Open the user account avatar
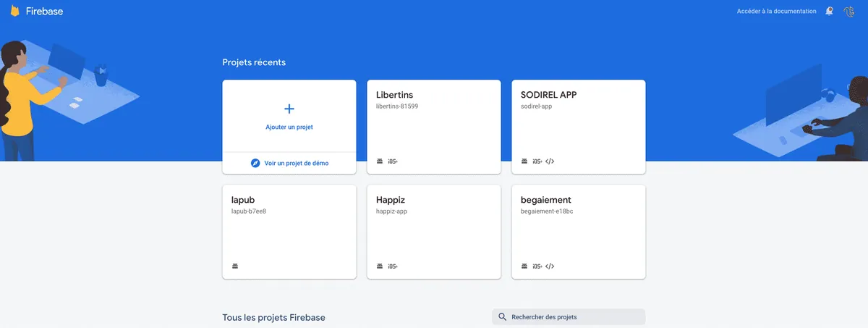868x328 pixels. click(x=850, y=11)
